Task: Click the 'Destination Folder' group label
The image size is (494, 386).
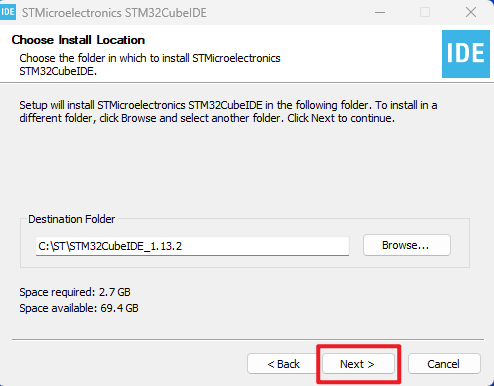Action: click(71, 219)
